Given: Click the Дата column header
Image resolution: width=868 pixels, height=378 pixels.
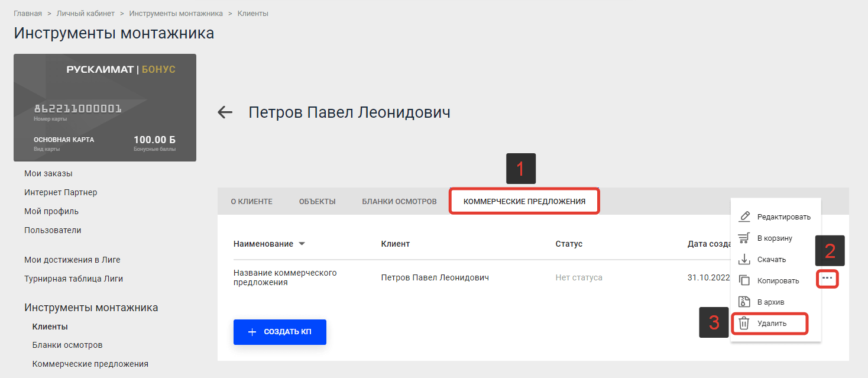Looking at the screenshot, I should click(710, 244).
